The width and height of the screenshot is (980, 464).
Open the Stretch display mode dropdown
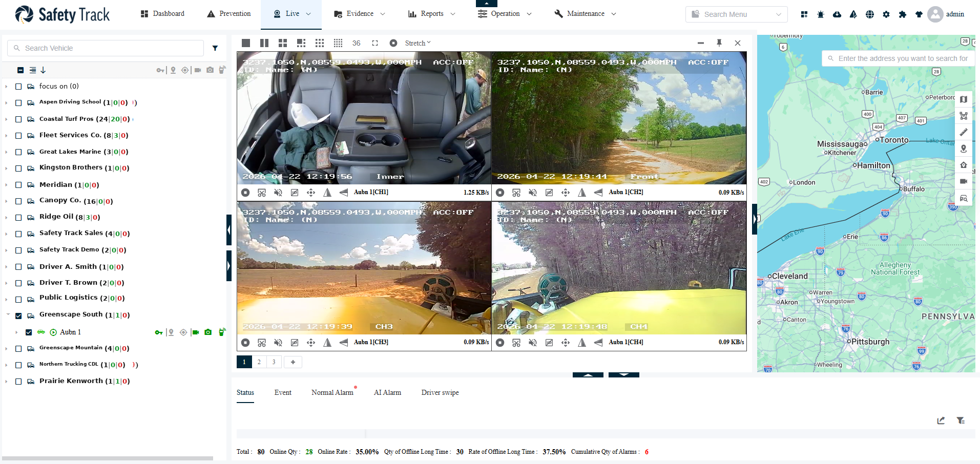(x=418, y=43)
